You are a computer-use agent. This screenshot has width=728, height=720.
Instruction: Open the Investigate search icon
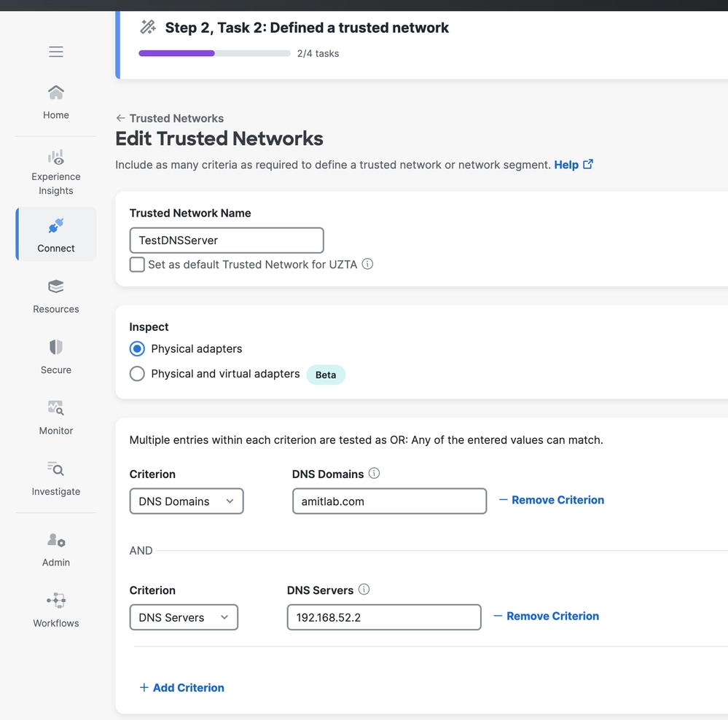tap(56, 469)
